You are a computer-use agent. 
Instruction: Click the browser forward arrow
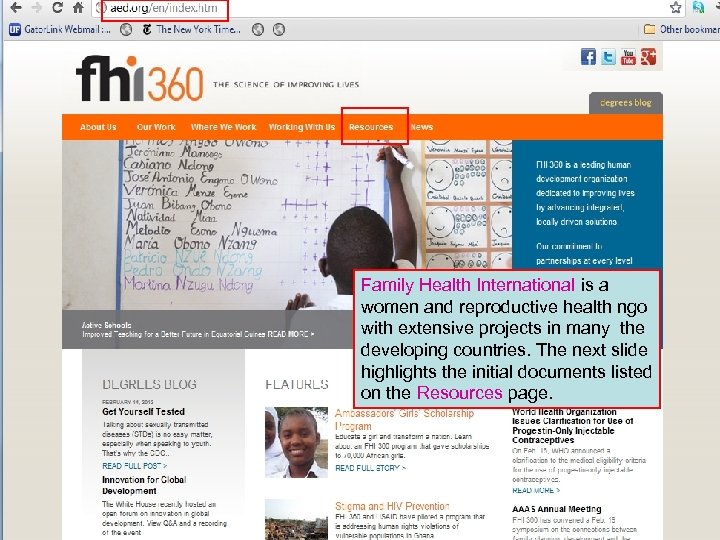point(37,7)
